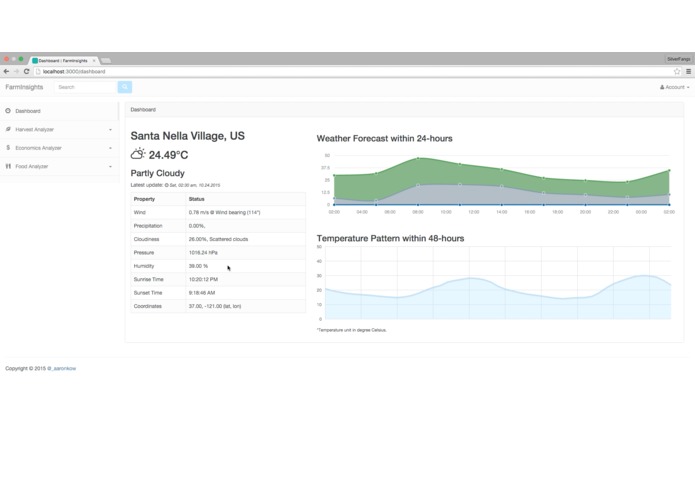The width and height of the screenshot is (695, 494).
Task: Click the partly cloudy weather icon
Action: [138, 154]
